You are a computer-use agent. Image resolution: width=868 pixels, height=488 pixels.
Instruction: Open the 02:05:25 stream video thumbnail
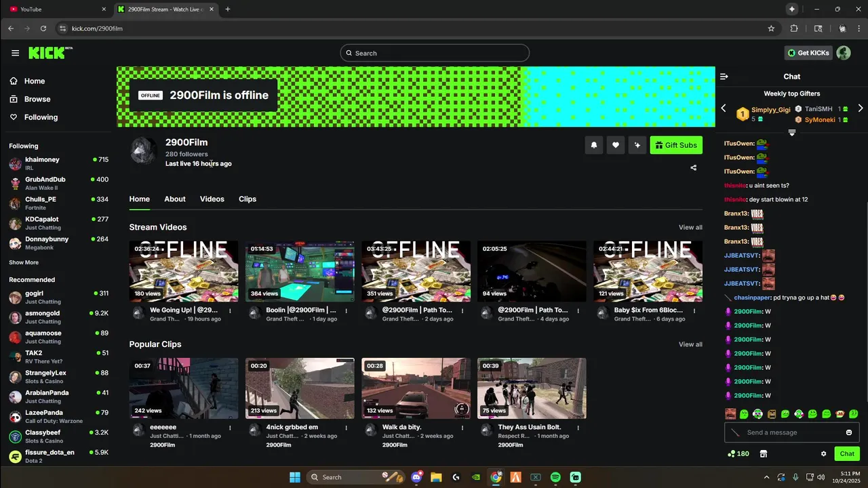click(532, 271)
